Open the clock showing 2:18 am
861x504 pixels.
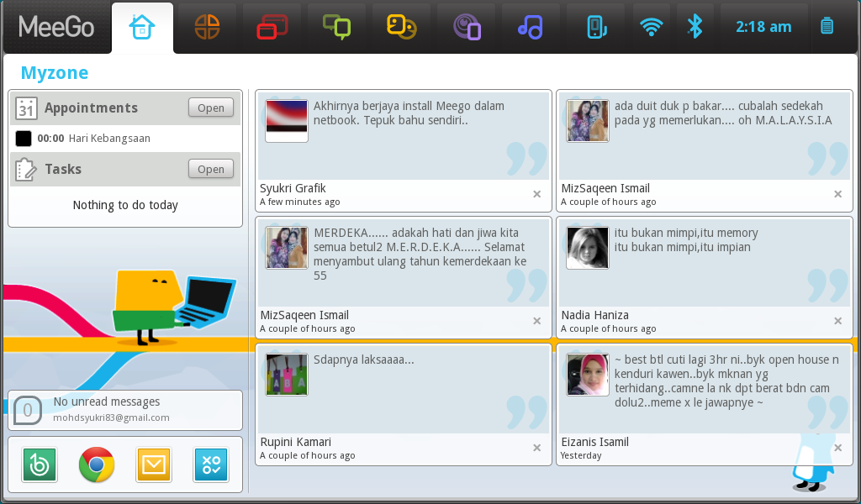[763, 25]
